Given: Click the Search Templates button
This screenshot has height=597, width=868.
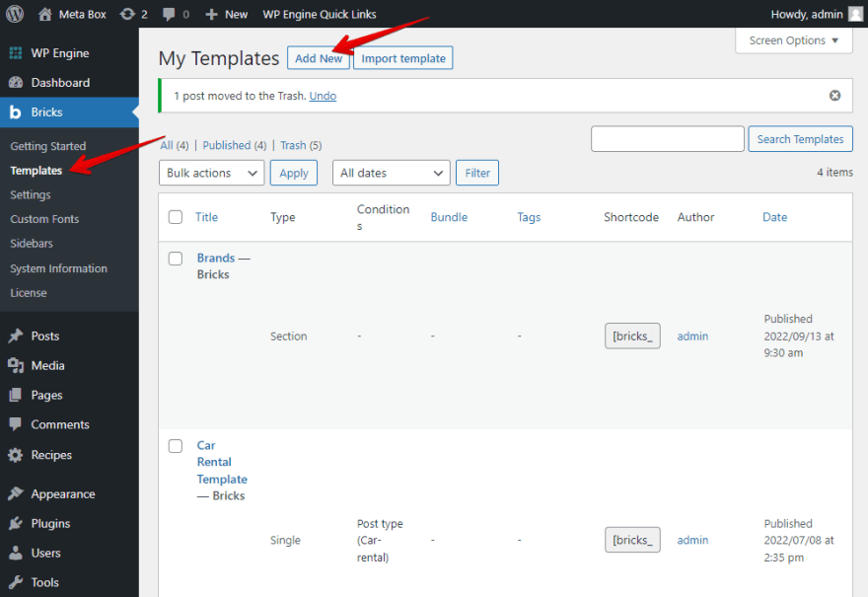Looking at the screenshot, I should (801, 139).
